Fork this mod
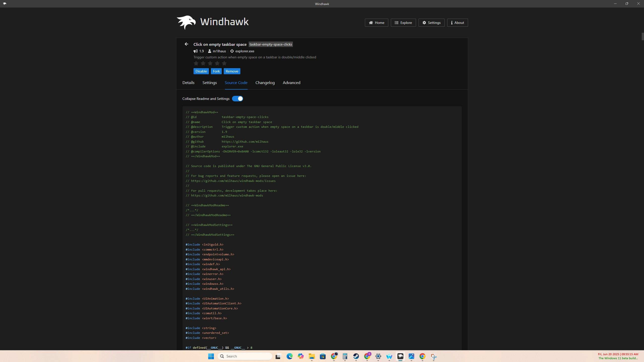Image resolution: width=644 pixels, height=362 pixels. click(216, 71)
